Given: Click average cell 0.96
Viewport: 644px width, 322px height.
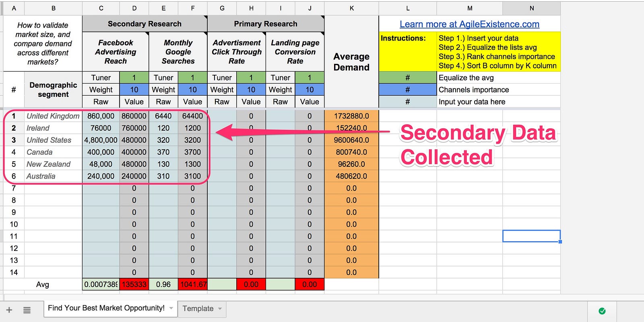Looking at the screenshot, I should (x=163, y=285).
